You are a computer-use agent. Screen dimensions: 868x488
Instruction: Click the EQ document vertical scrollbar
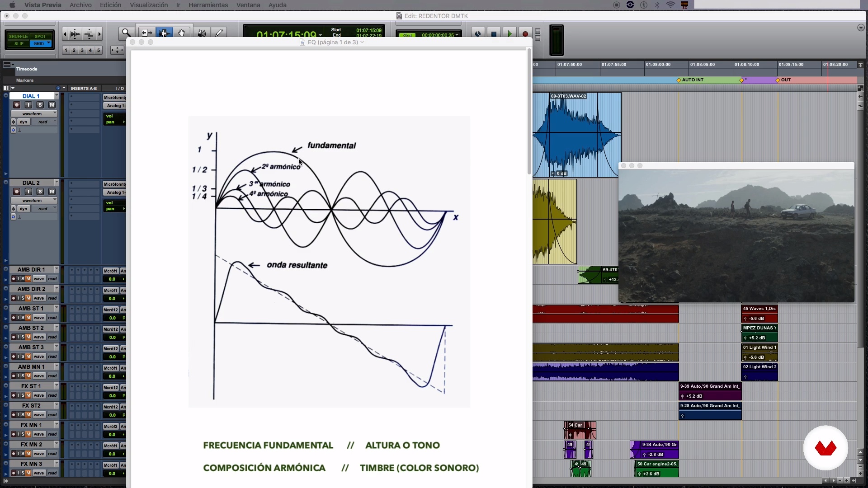(x=529, y=112)
